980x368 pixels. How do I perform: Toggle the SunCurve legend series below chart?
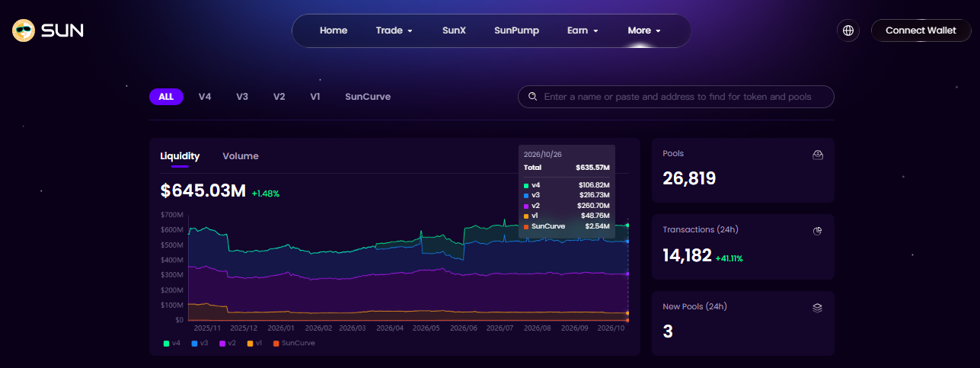(294, 343)
